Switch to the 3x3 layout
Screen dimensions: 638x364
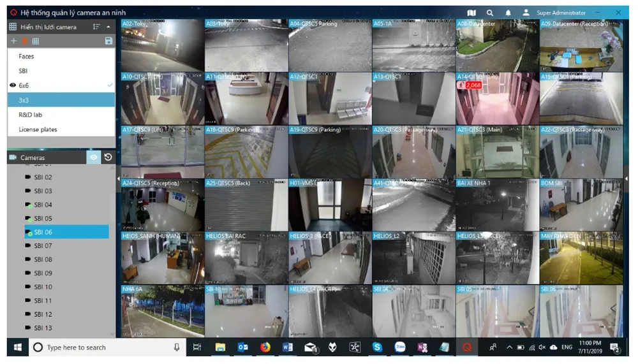coord(61,100)
